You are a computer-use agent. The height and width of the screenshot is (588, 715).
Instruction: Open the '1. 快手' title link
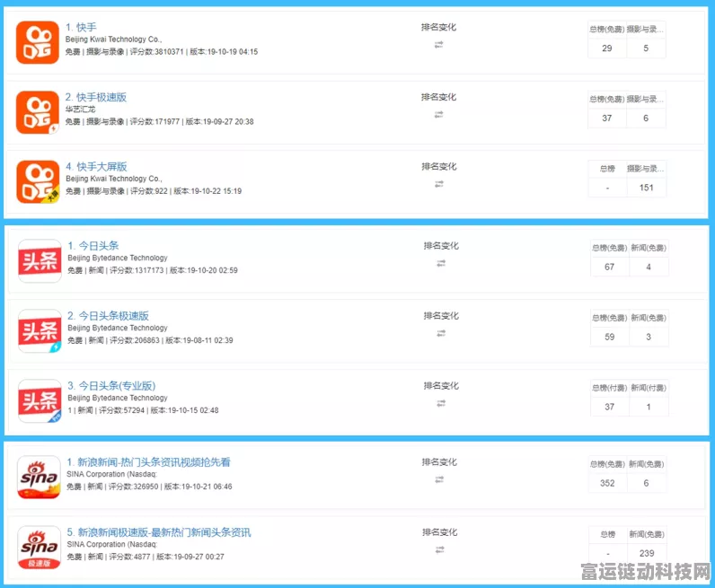tap(81, 27)
